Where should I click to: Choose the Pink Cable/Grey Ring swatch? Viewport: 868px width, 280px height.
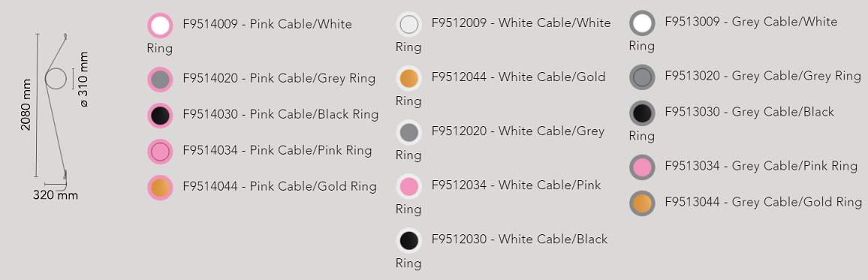pyautogui.click(x=160, y=79)
